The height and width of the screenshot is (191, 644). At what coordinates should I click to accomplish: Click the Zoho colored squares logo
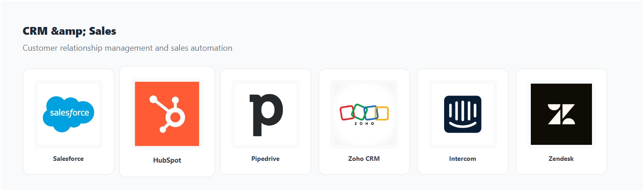[364, 114]
